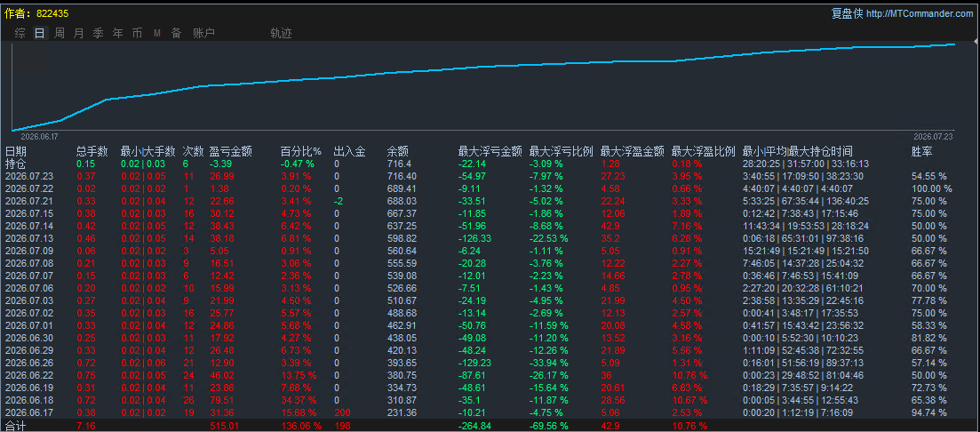The image size is (980, 432).
Task: Switch to the 月 monthly tab
Action: (78, 33)
